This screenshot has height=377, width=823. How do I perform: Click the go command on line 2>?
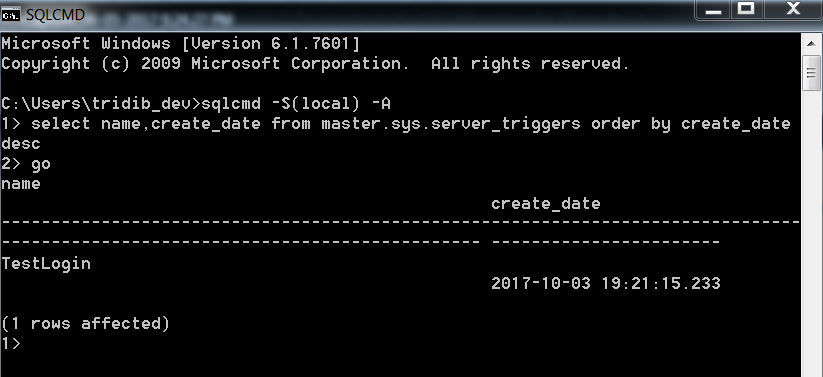click(41, 164)
